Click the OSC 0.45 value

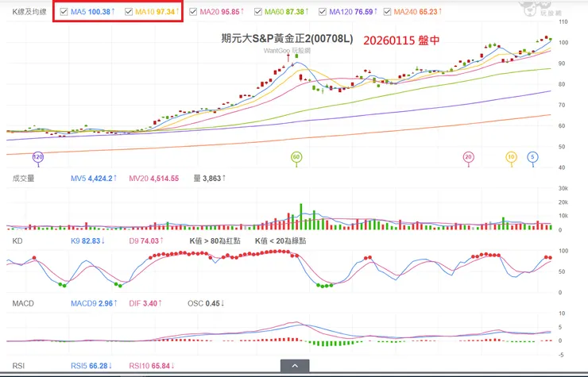(206, 303)
